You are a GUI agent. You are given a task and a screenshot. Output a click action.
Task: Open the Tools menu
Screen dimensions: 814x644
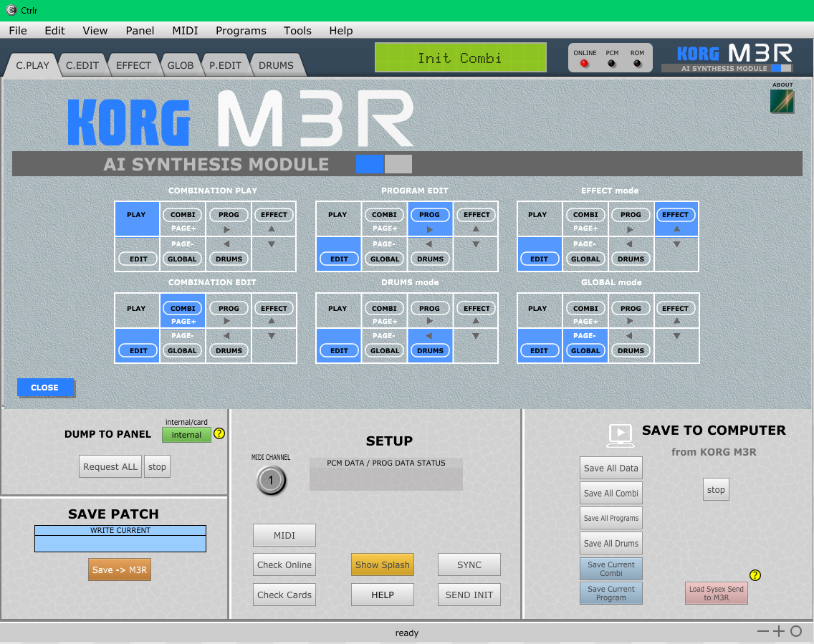click(297, 31)
